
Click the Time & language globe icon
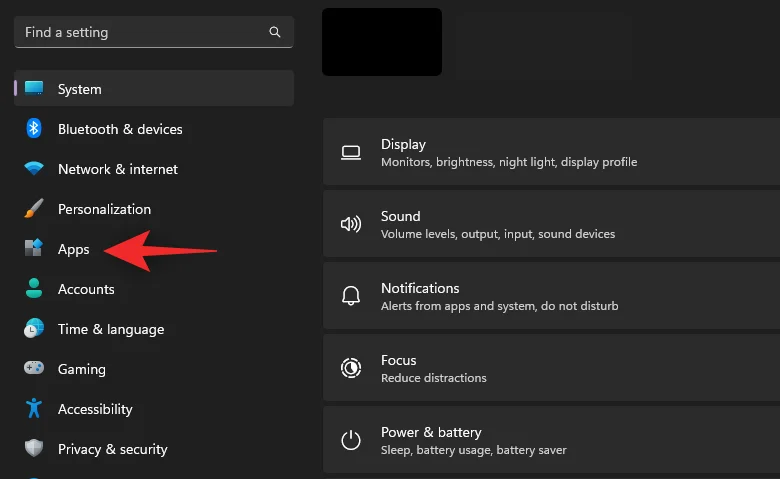tap(34, 328)
